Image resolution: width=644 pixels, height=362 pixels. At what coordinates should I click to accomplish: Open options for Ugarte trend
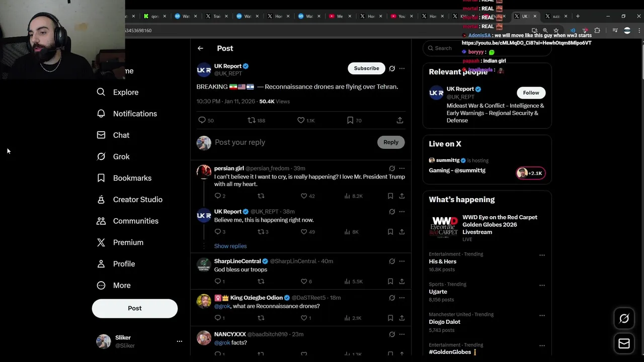click(542, 285)
